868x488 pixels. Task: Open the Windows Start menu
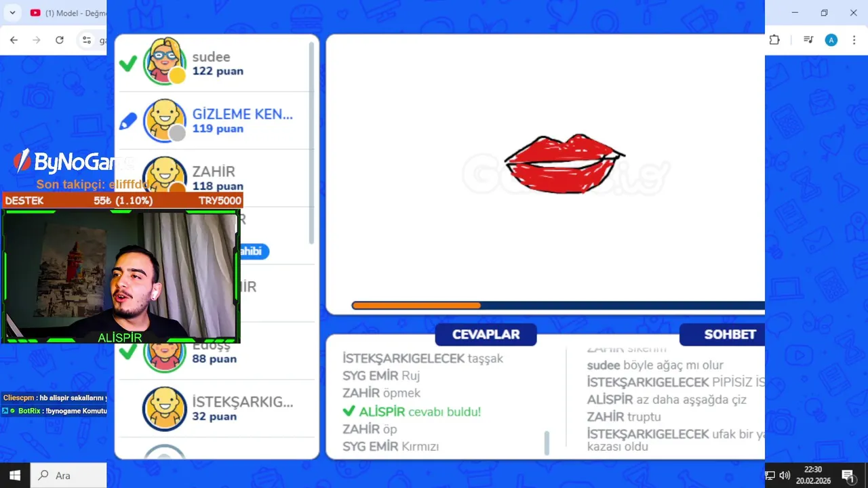pos(15,475)
